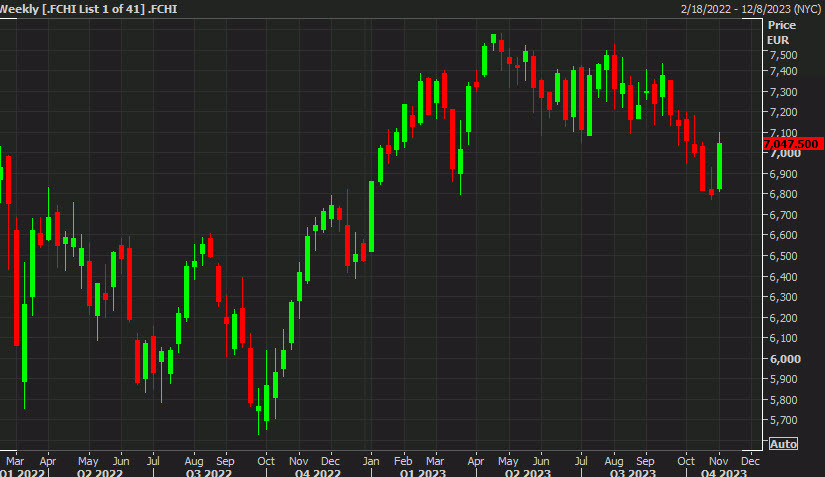Screen dimensions: 825x477
Task: Click the 7,300 price axis label
Action: click(782, 92)
